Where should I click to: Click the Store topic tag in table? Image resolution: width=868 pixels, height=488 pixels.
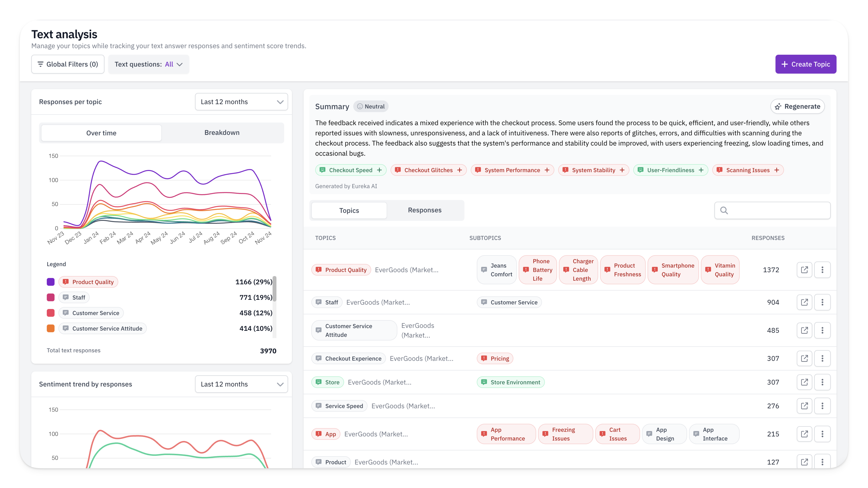(327, 382)
